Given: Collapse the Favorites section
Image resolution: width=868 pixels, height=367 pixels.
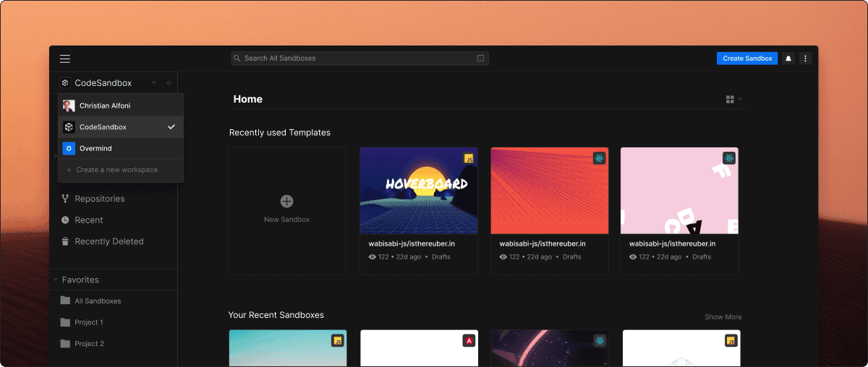Looking at the screenshot, I should point(56,280).
